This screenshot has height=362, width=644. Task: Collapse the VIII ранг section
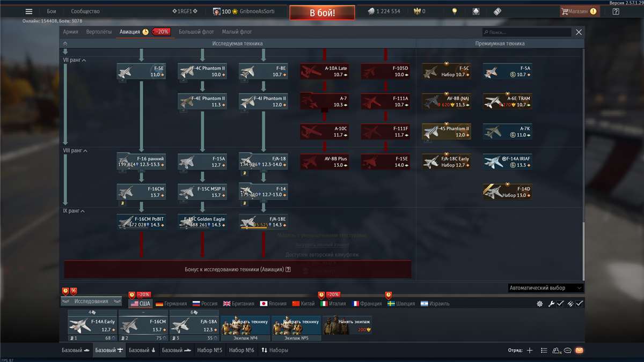point(76,151)
